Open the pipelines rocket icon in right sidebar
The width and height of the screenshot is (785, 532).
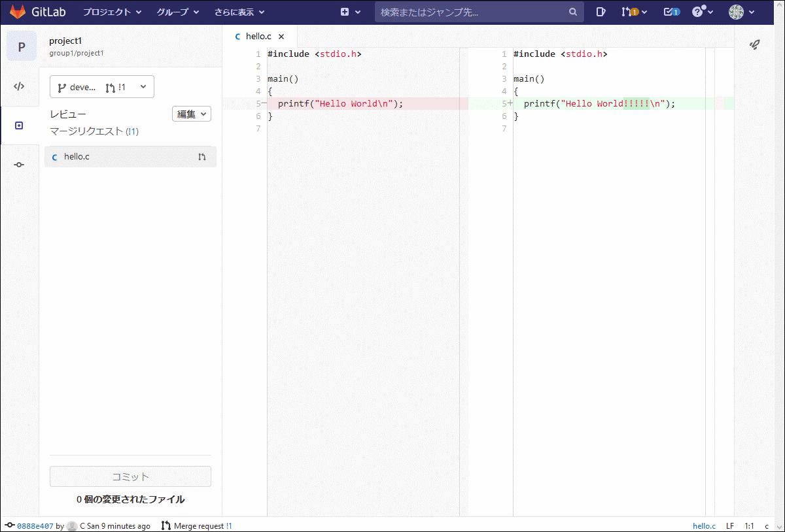point(754,44)
